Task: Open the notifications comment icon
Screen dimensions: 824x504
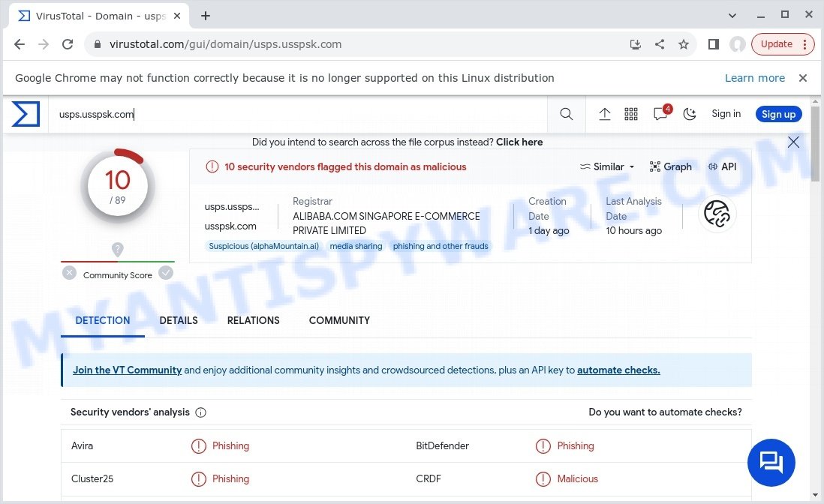Action: [660, 114]
